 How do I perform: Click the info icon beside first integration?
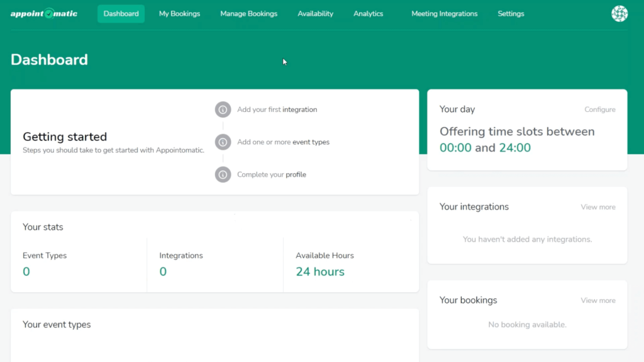point(223,110)
